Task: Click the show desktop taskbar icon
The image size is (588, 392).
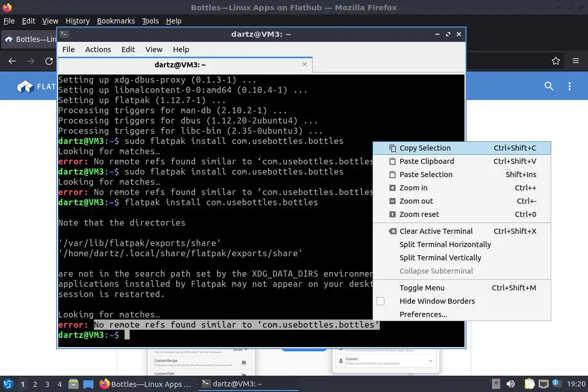Action: tap(88, 384)
